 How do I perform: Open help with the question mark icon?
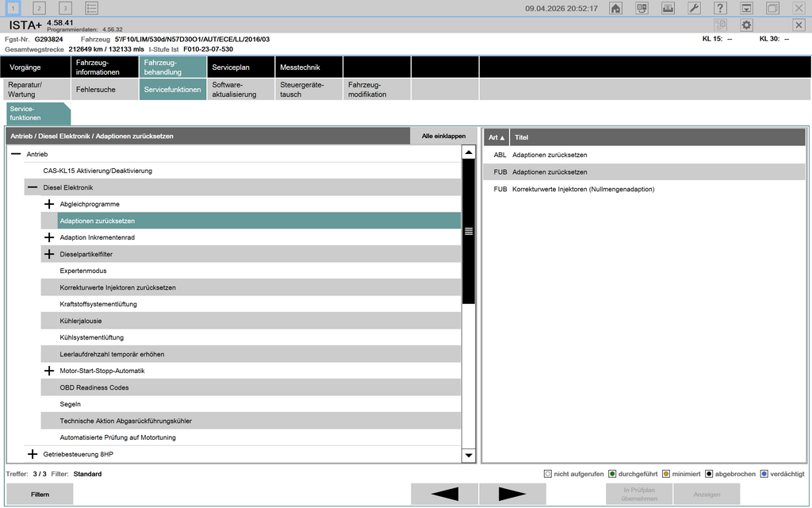720,8
